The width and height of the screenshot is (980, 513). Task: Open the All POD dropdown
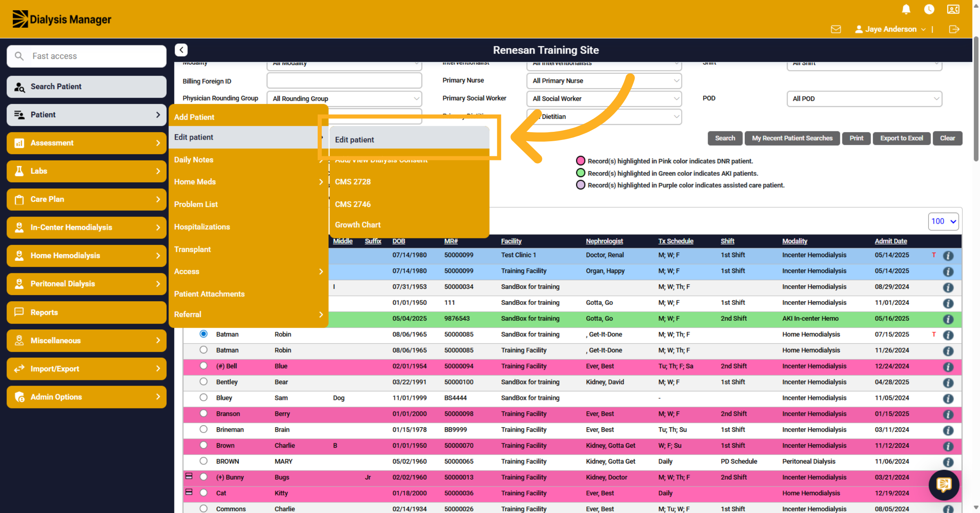pos(864,99)
